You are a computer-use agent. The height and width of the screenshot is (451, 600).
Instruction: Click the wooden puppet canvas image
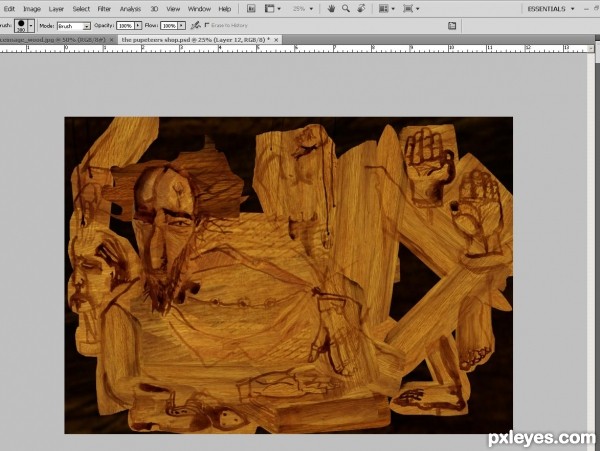289,275
